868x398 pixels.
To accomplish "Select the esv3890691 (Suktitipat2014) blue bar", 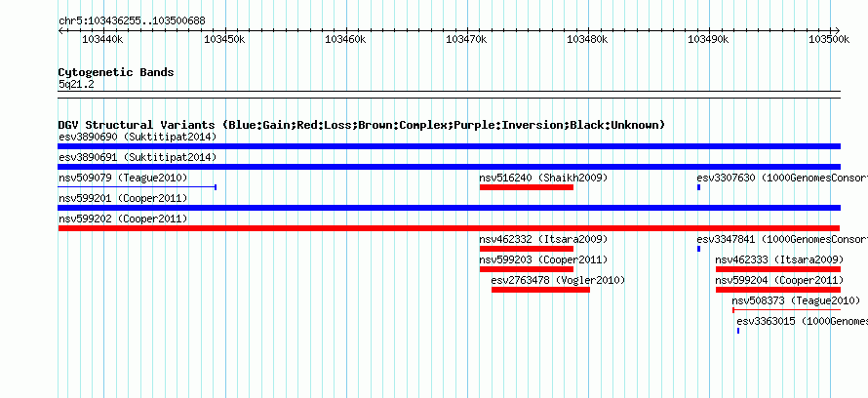I will pos(449,167).
